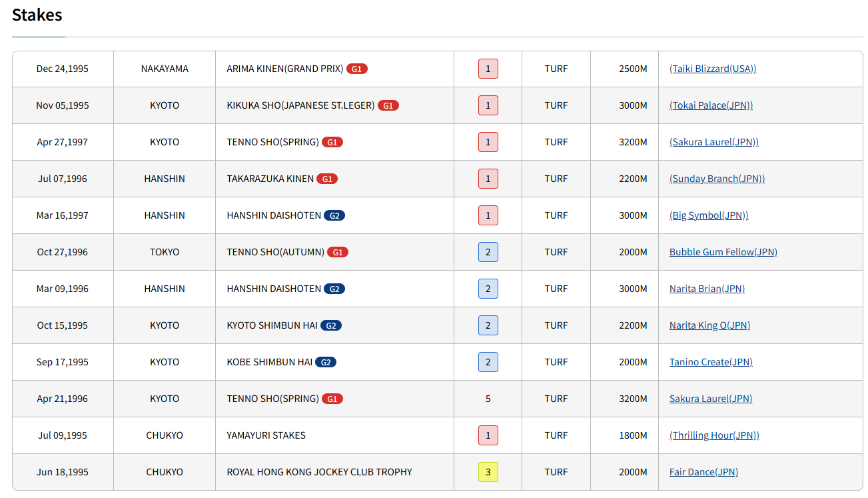Click ROYAL HONG KONG JOCKEY CLUB TROPHY race name

(x=319, y=472)
